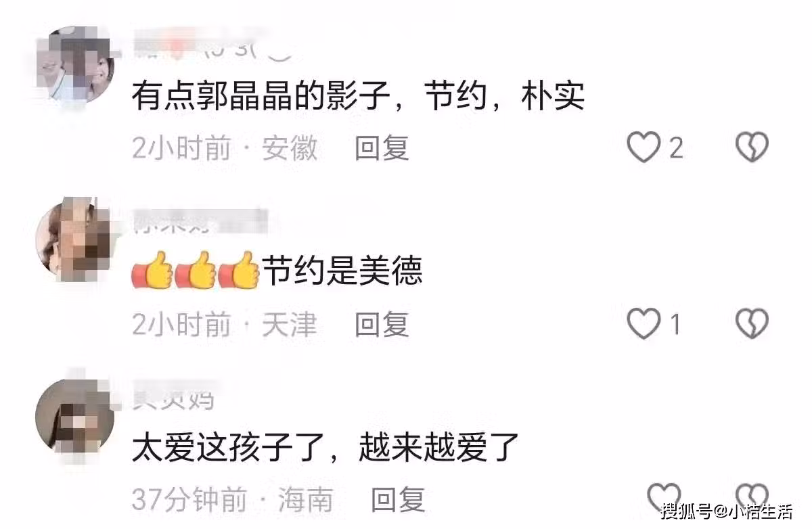Reply to the 安徽 comment via 回复
Image resolution: width=812 pixels, height=529 pixels.
(382, 147)
